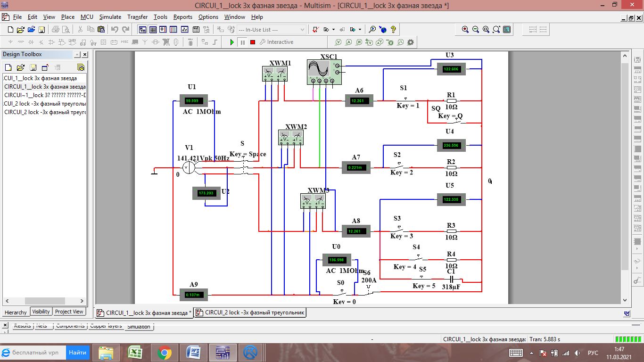Viewport: 644px width, 362px height.
Task: Open the Grapher toolbar icon
Action: click(184, 30)
